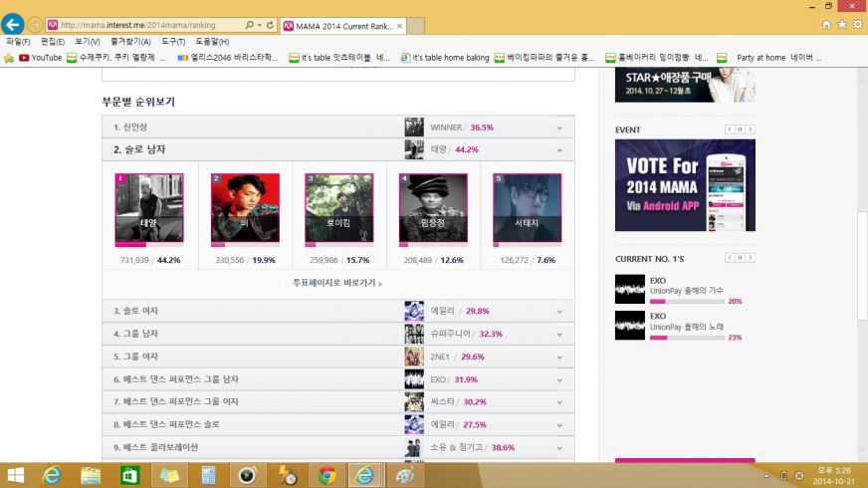The image size is (868, 488).
Task: Click the rank 3 로이킴 candidate photo
Action: (x=338, y=208)
